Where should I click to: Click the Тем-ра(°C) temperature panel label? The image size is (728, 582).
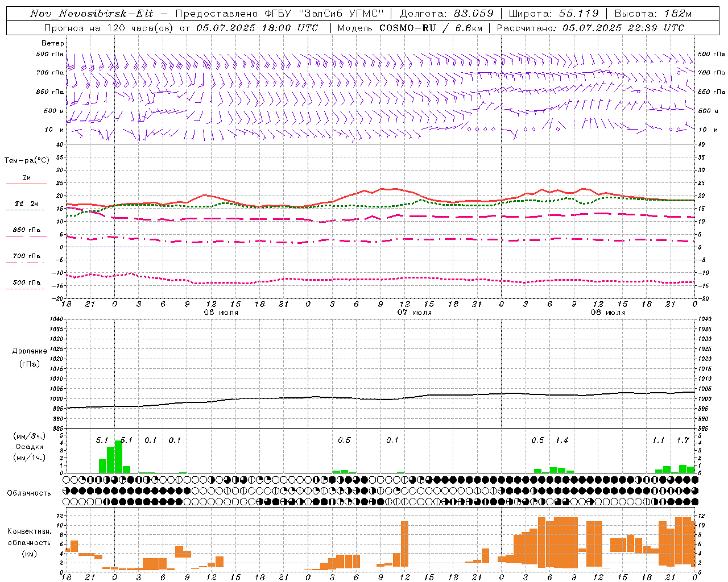(27, 161)
